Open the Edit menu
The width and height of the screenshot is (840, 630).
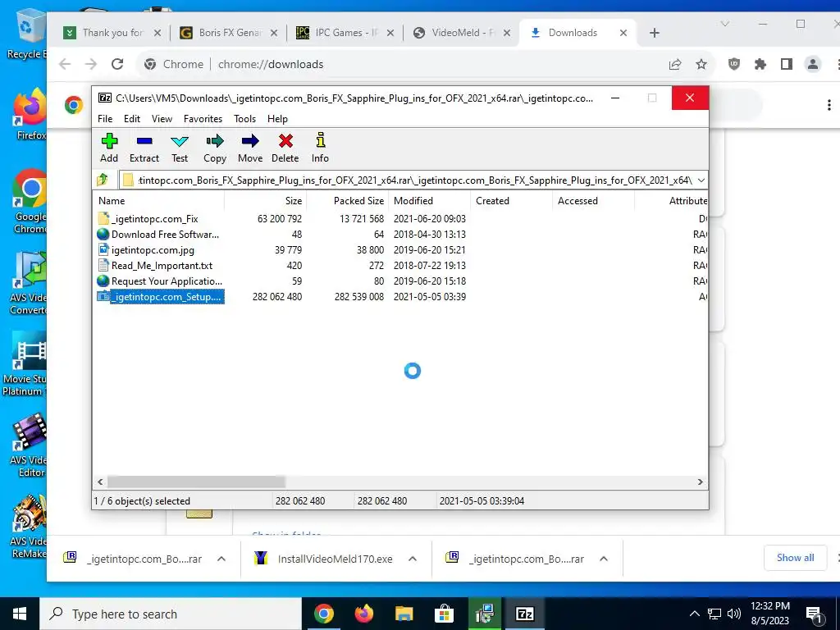[132, 119]
